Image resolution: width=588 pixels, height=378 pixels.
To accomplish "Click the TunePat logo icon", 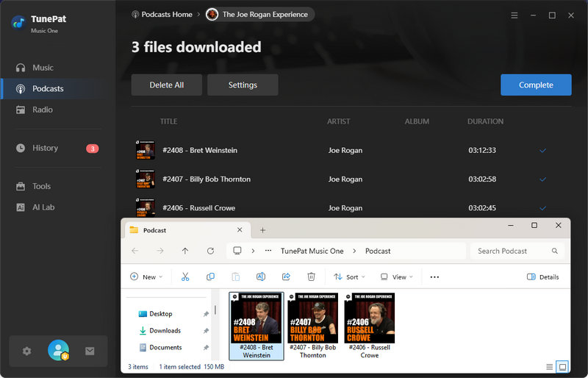I will (x=18, y=23).
